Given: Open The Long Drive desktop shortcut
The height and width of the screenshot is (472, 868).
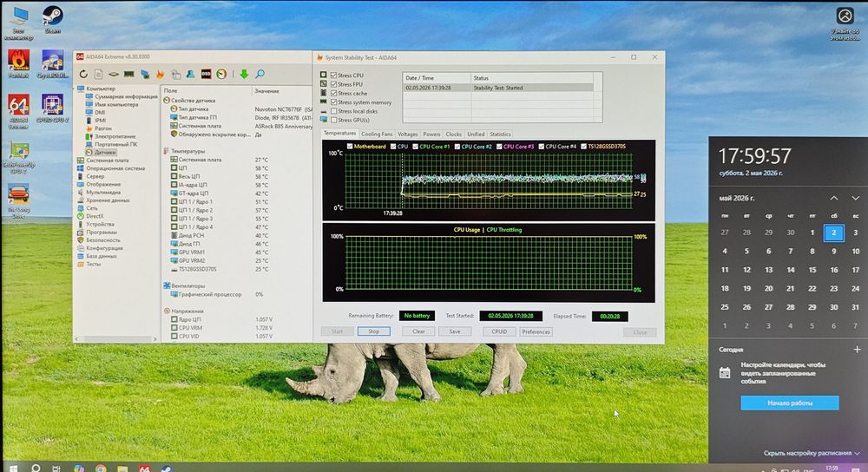Looking at the screenshot, I should [x=18, y=201].
